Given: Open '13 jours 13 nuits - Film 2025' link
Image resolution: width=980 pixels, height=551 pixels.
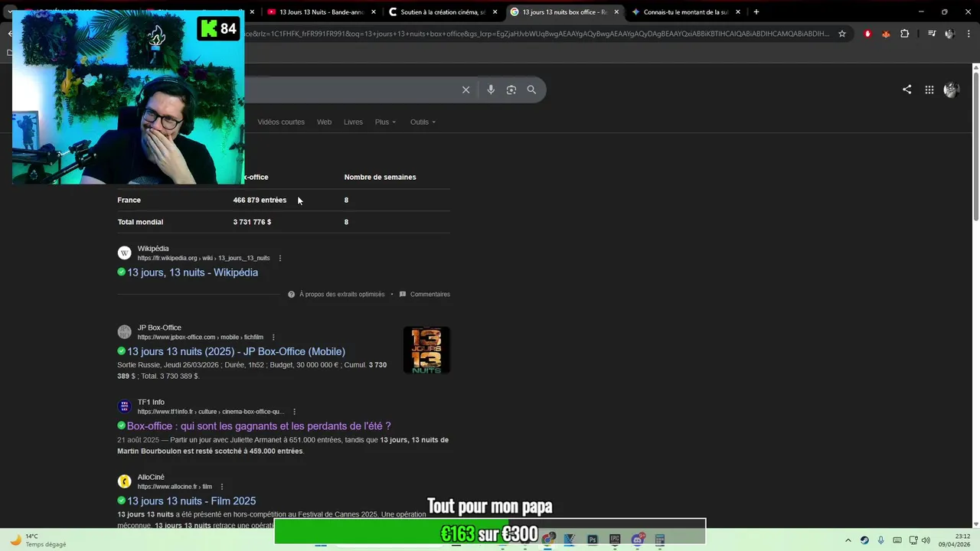Looking at the screenshot, I should (x=191, y=501).
